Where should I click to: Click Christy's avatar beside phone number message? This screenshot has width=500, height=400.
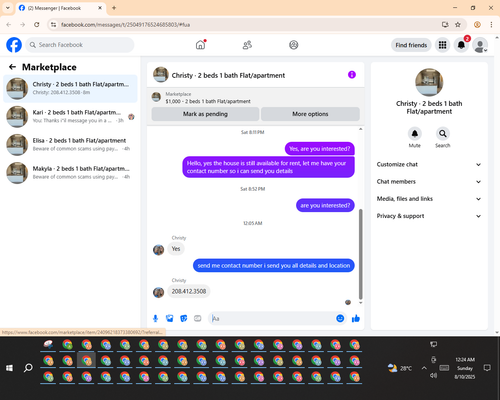coord(158,292)
